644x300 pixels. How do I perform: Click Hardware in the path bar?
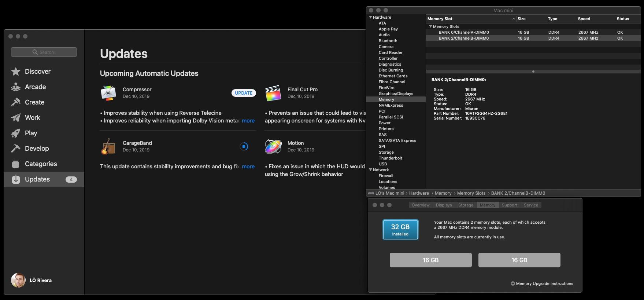pyautogui.click(x=419, y=193)
